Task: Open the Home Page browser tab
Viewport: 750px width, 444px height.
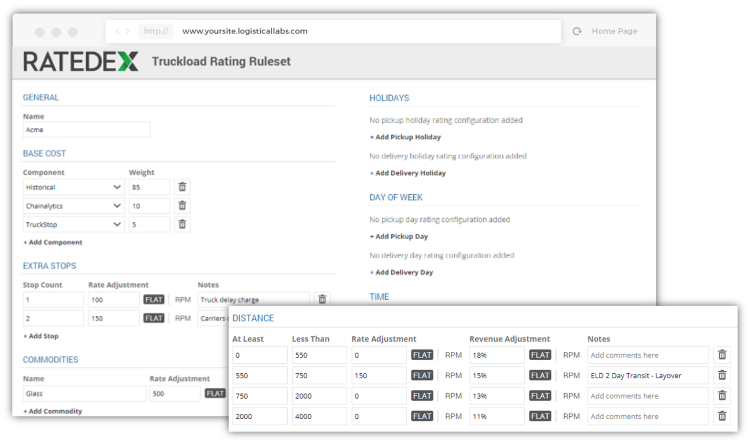Action: 614,32
